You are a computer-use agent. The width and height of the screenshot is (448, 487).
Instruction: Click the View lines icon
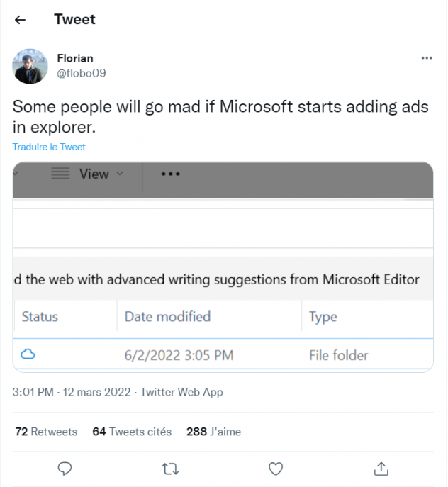tap(61, 174)
